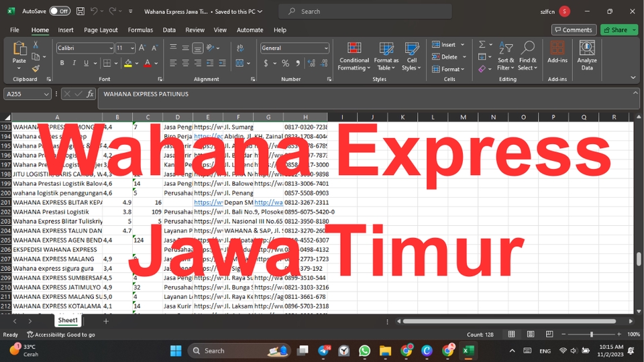644x362 pixels.
Task: Click the Copy icon
Action: [x=36, y=56]
